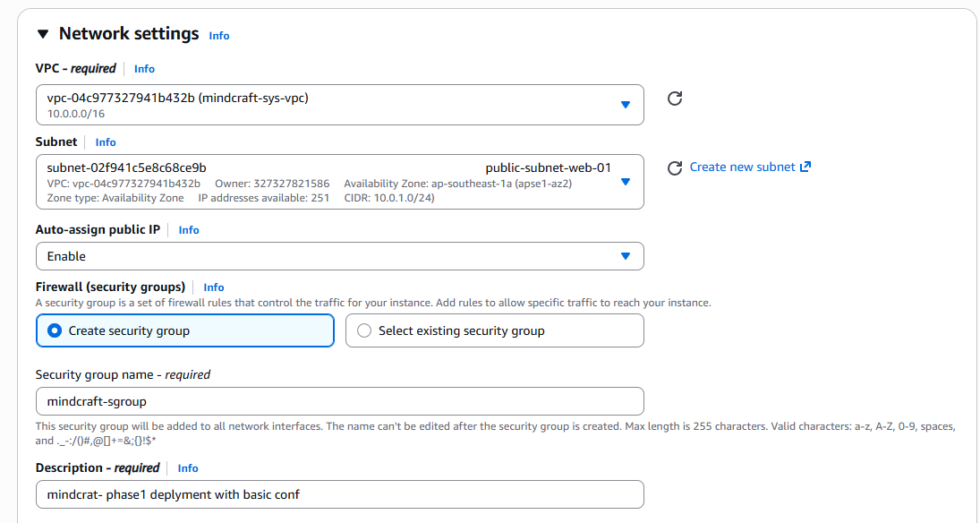Click the Firewall security groups label
The image size is (980, 523).
point(110,287)
